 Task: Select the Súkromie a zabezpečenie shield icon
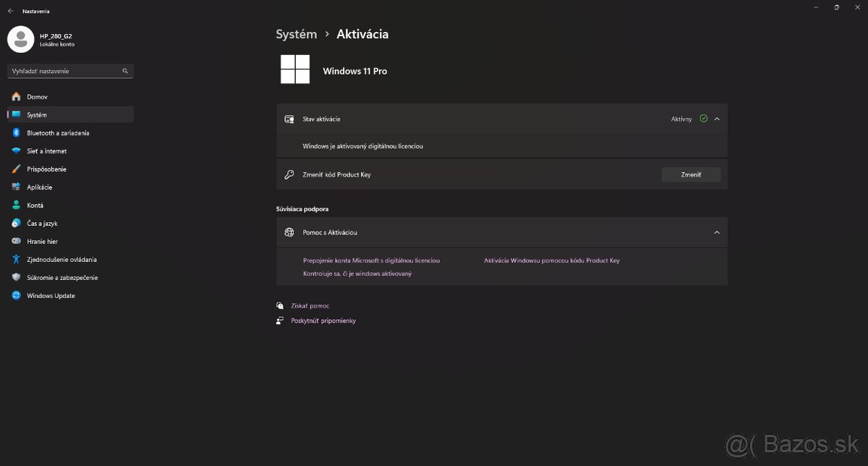pyautogui.click(x=16, y=277)
